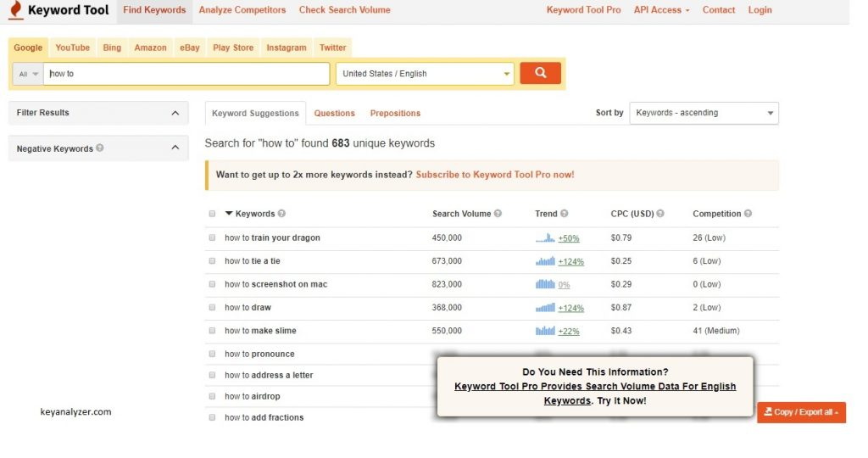Open the Contact link
868x458 pixels.
(x=719, y=10)
